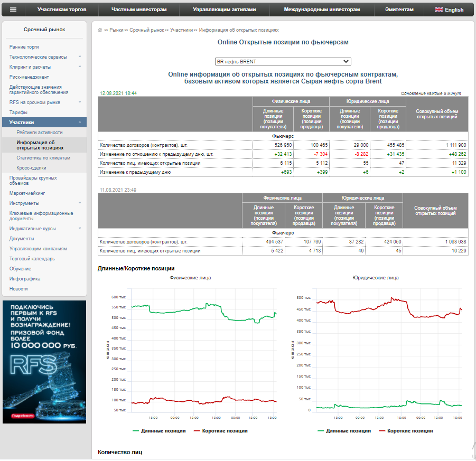Expand Инструменты submenu arrow
The width and height of the screenshot is (476, 461).
click(x=80, y=203)
